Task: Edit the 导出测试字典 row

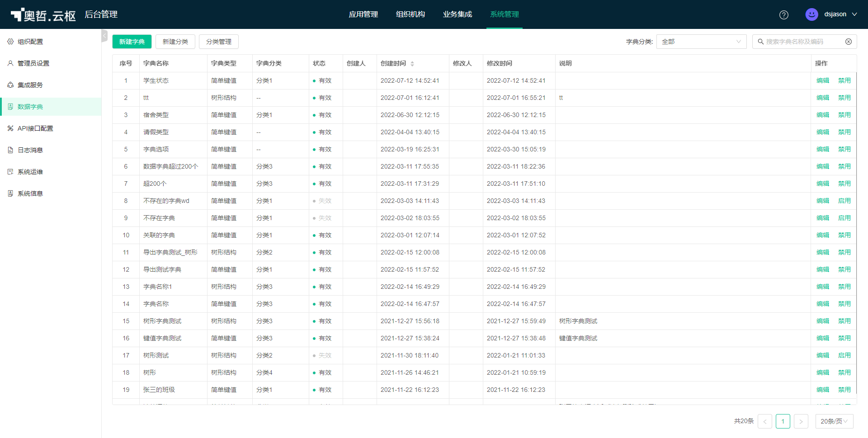Action: 823,269
